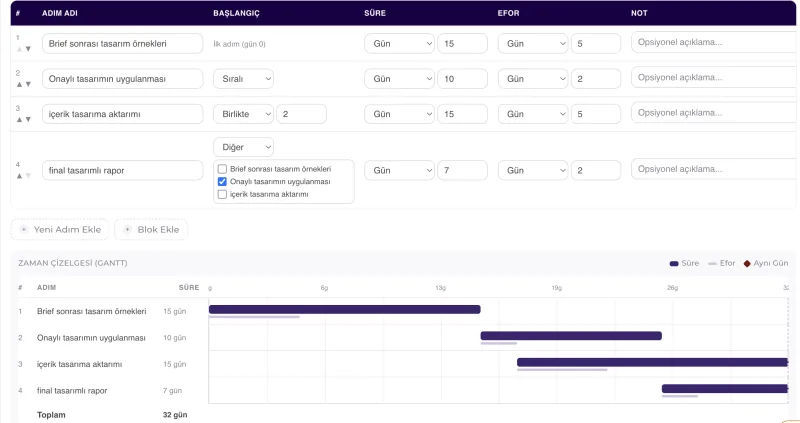Click duration field 7 in step 4
Image resolution: width=800 pixels, height=423 pixels.
click(x=462, y=170)
